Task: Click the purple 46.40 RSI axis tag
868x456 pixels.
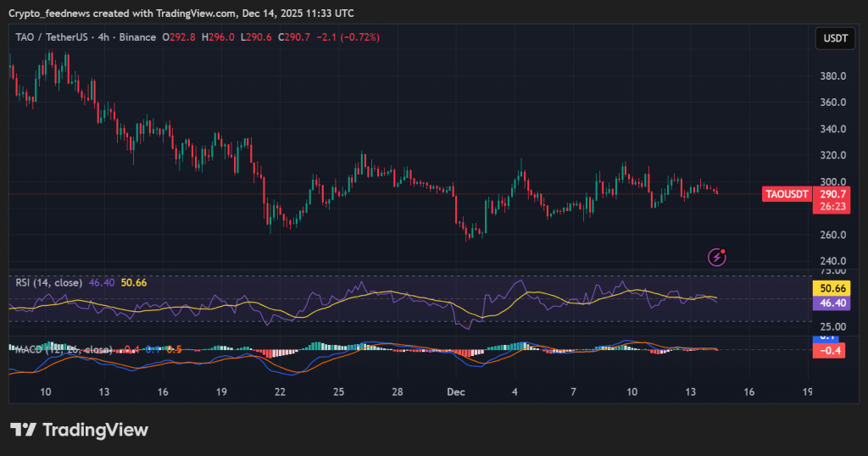Action: [x=828, y=303]
